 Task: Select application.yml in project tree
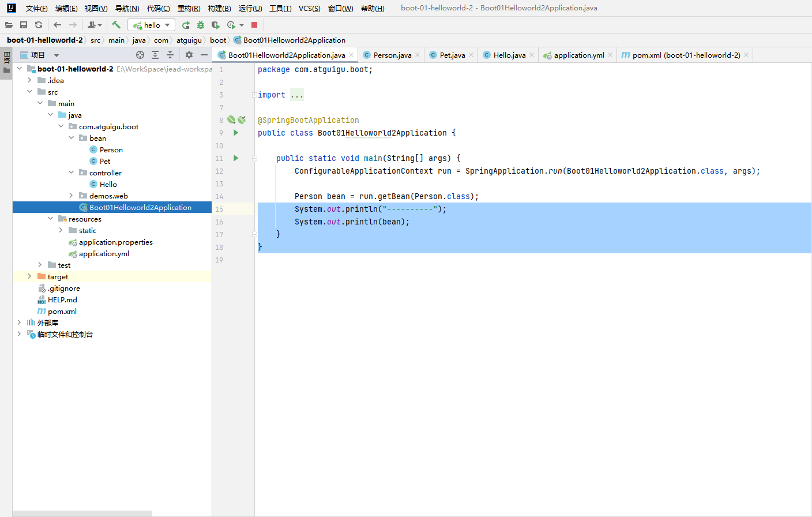click(104, 253)
